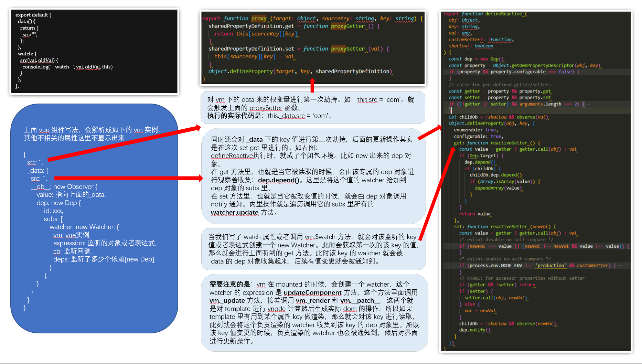The height and width of the screenshot is (364, 642).
Task: Expand the folded 'arguments.length === 2' block
Action: point(588,104)
